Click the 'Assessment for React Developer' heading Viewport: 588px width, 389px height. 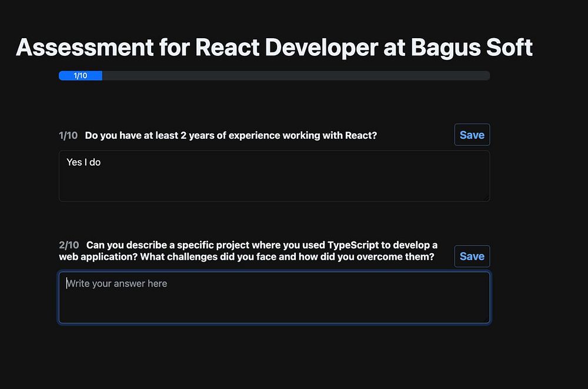click(x=200, y=47)
